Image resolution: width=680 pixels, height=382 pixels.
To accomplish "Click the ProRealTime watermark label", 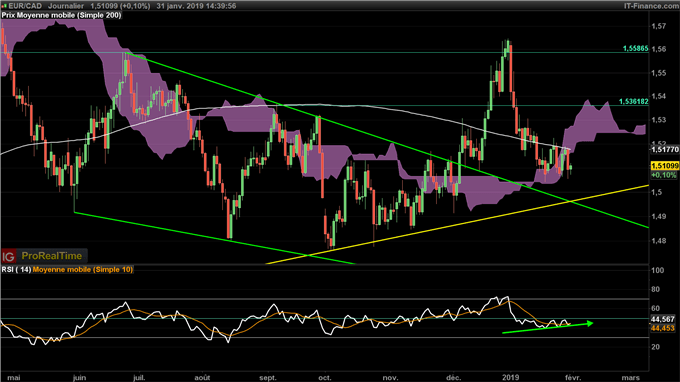I will point(52,256).
